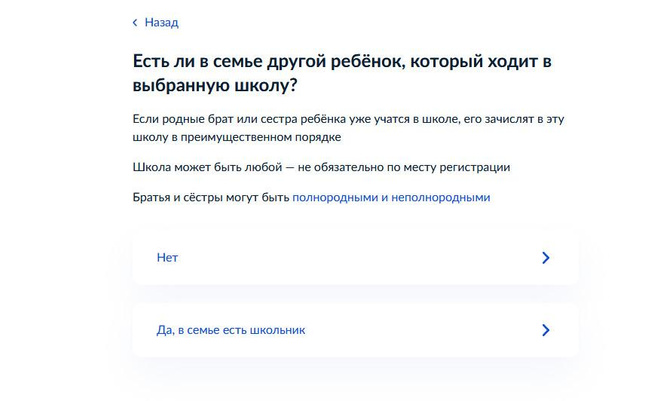Click the arrow chevron in the Нет card
This screenshot has height=401, width=656.
coord(545,258)
